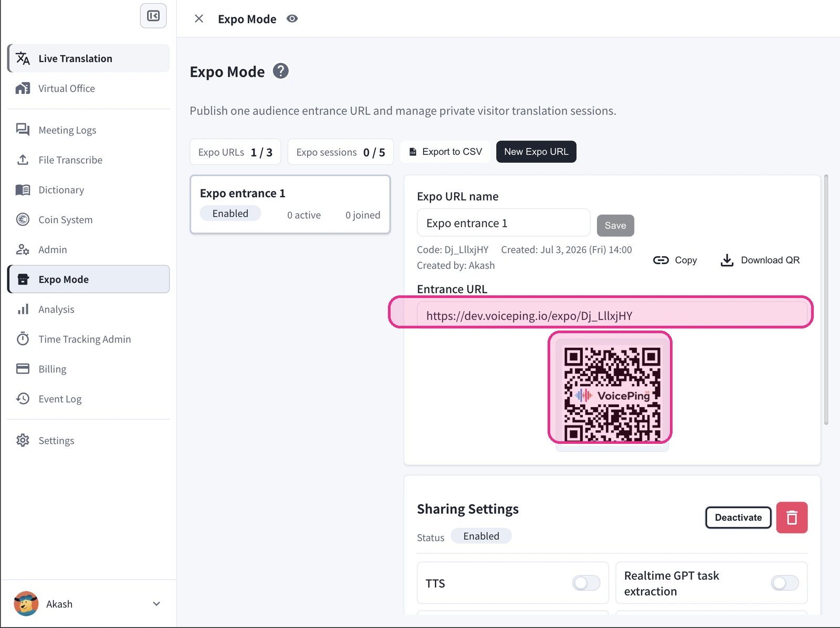Screen dimensions: 840x628
Task: Click the Dictionary book icon
Action: (x=23, y=189)
